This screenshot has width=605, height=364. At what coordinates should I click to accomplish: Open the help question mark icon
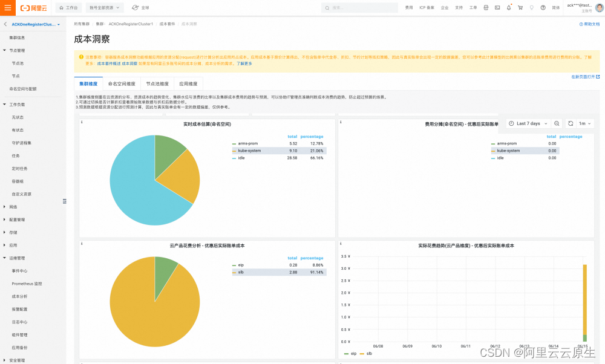(x=543, y=8)
